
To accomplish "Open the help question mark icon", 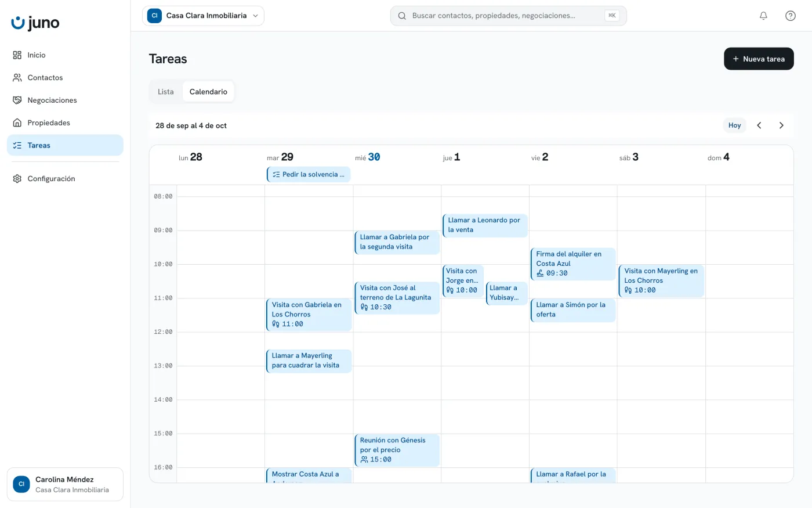I will click(x=790, y=16).
